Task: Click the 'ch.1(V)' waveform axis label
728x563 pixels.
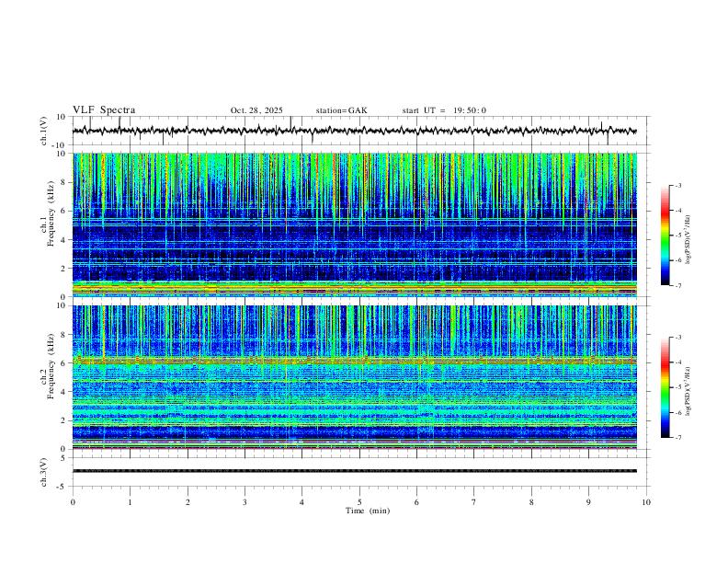Action: click(x=44, y=131)
